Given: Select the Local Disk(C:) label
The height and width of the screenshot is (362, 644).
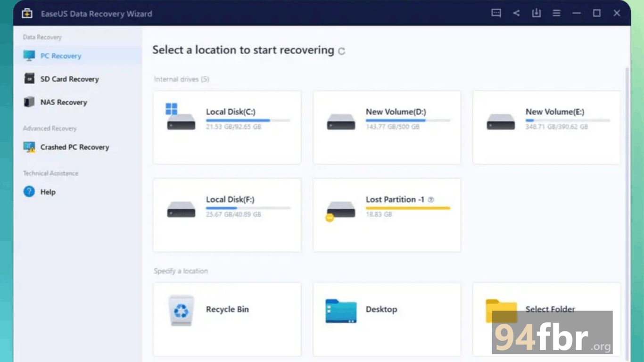Looking at the screenshot, I should [x=231, y=112].
